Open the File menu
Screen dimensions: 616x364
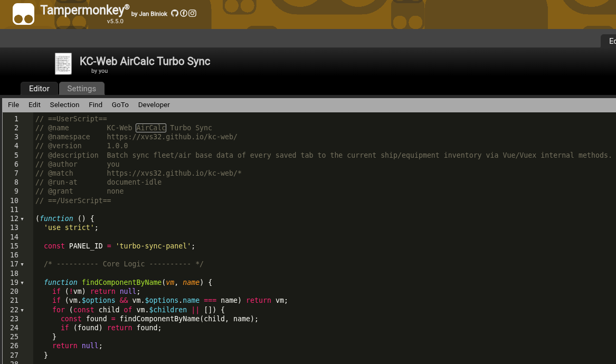[x=13, y=105]
